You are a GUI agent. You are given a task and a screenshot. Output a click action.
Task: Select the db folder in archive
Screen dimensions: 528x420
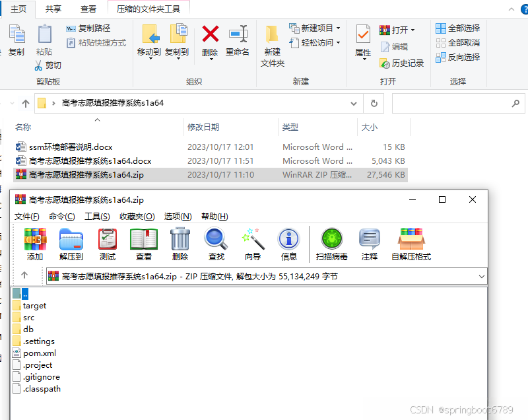(23, 329)
